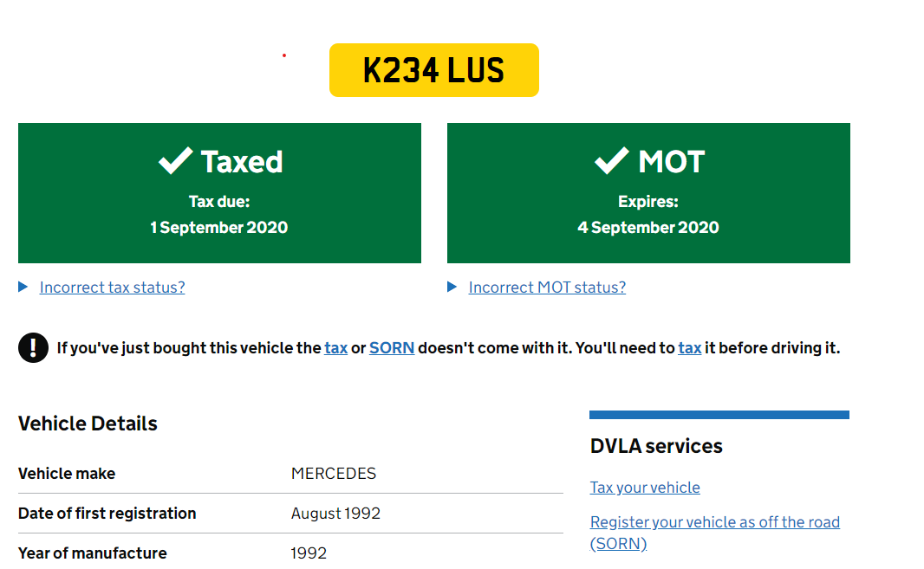Image resolution: width=924 pixels, height=569 pixels.
Task: Open Register your vehicle as off the road (SORN)
Action: click(715, 533)
